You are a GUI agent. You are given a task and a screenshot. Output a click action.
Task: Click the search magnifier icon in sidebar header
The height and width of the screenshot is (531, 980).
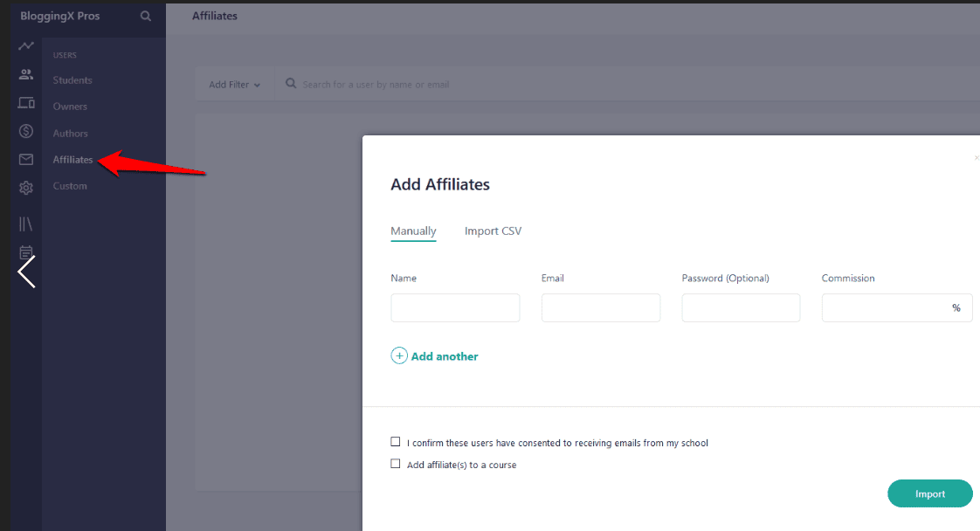pos(145,16)
